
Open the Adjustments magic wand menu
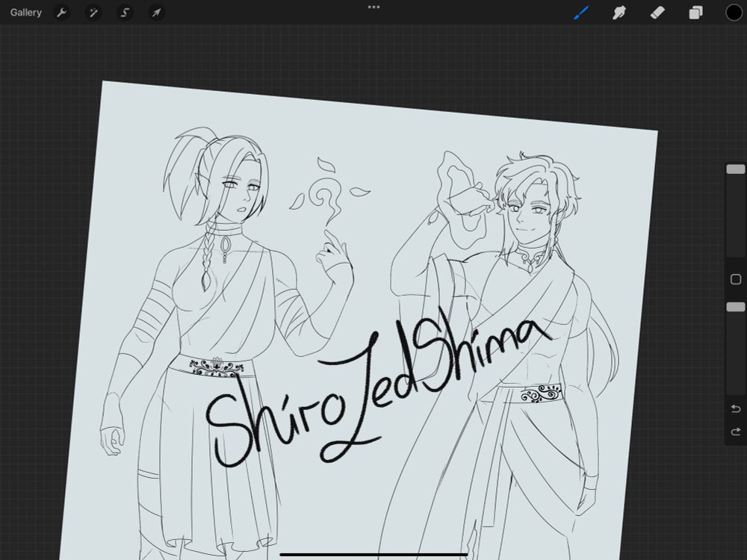pos(93,13)
